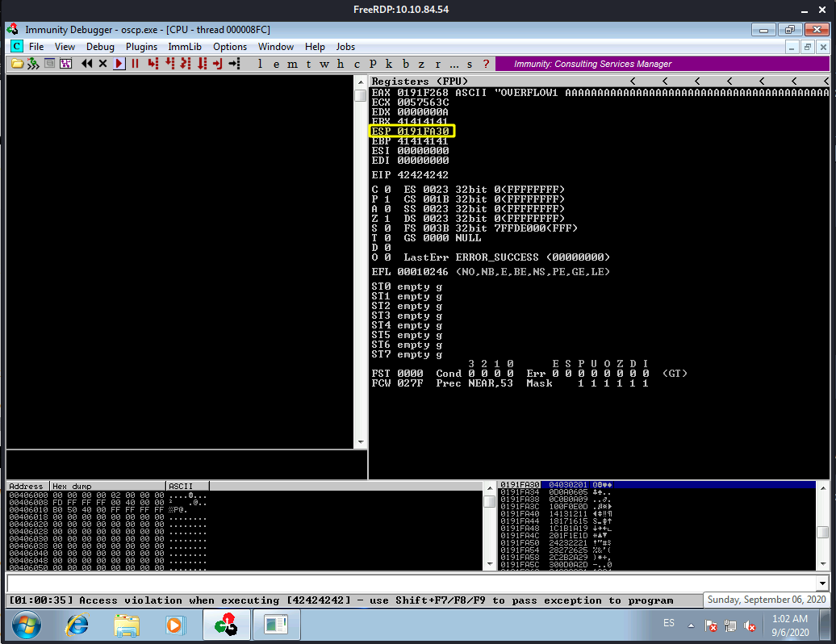Screen dimensions: 836x644
Task: Select the EAX 0191F268 register row
Action: (x=600, y=93)
